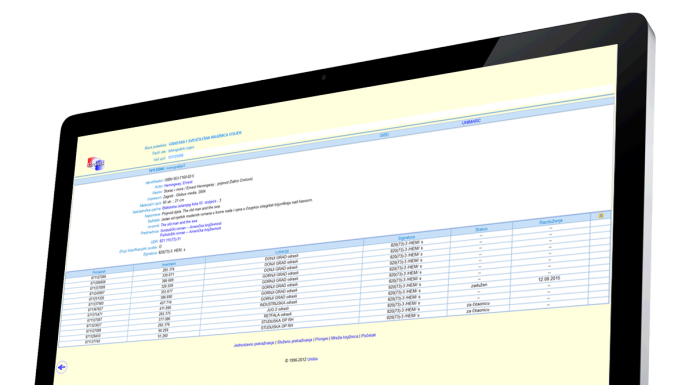This screenshot has width=696, height=385.
Task: Click the Inventarni column header
Action: tap(169, 264)
